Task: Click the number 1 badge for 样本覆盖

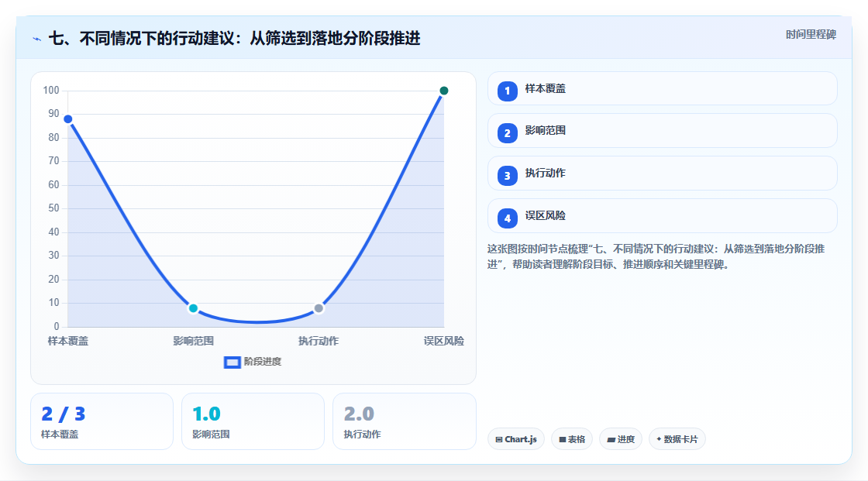Action: point(507,91)
